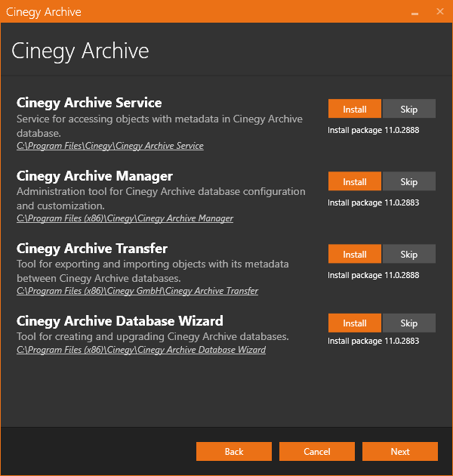This screenshot has width=453, height=476.
Task: Go to the previous step with Back
Action: (x=234, y=451)
